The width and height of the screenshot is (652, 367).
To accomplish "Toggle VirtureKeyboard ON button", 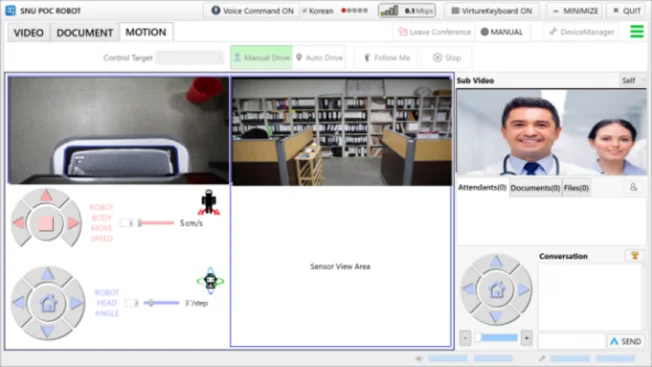I will click(x=491, y=11).
